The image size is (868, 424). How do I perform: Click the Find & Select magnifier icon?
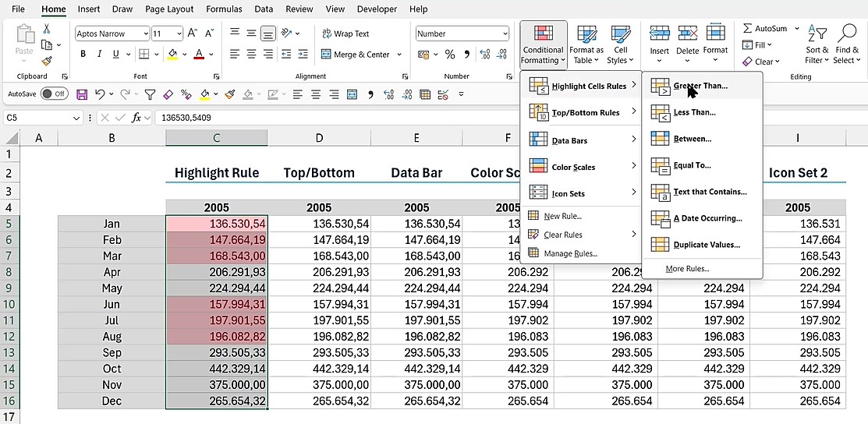tap(845, 44)
